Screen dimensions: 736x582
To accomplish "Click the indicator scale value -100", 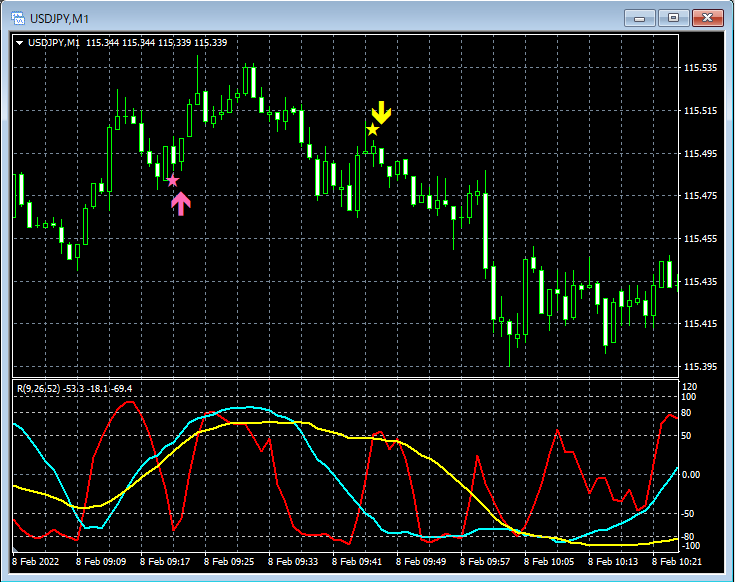I will coord(690,546).
